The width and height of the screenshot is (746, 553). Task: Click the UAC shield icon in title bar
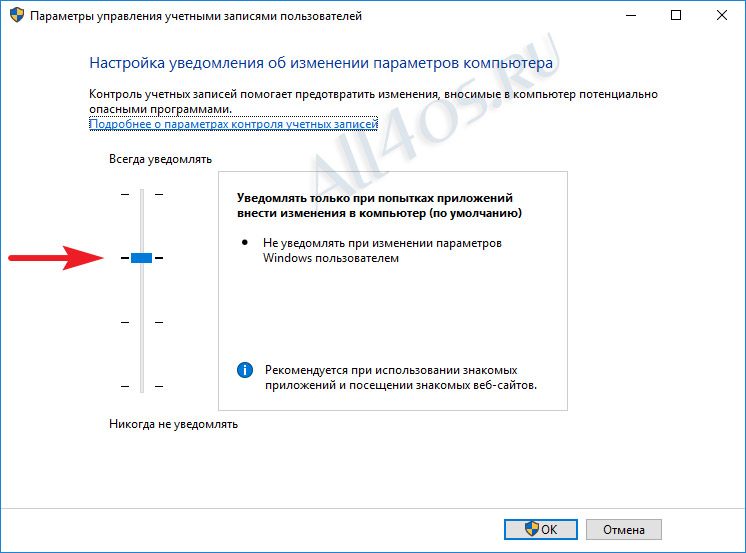tap(17, 15)
